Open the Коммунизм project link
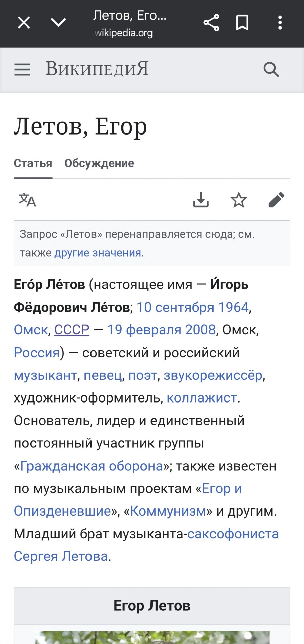The height and width of the screenshot is (644, 304). click(168, 511)
